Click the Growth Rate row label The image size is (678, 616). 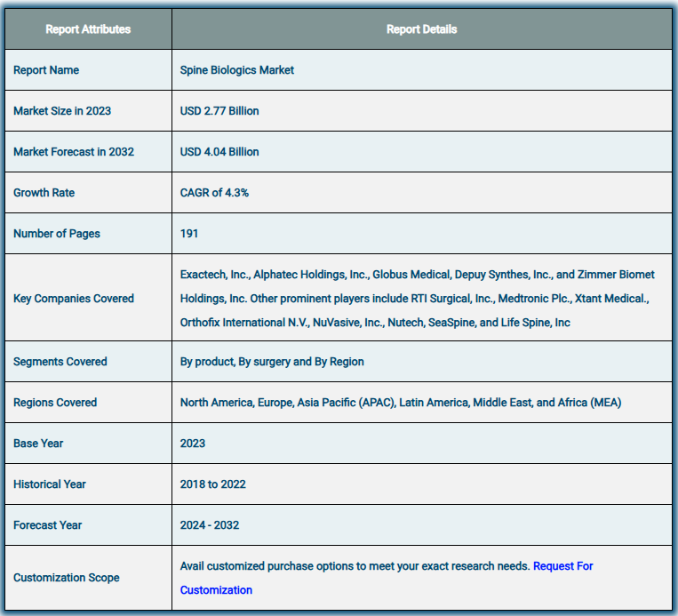tap(44, 193)
